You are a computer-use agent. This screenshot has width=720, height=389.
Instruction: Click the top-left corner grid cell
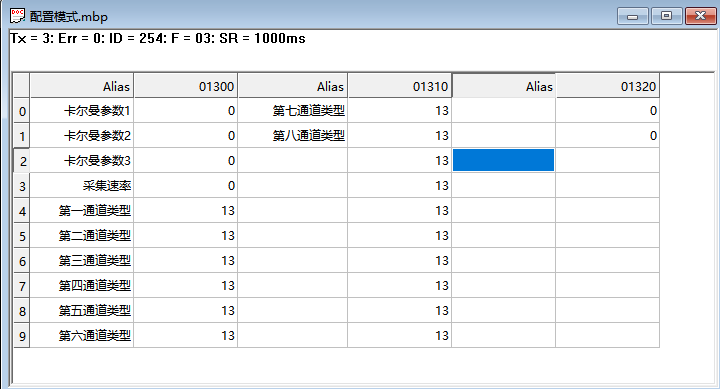click(x=22, y=86)
